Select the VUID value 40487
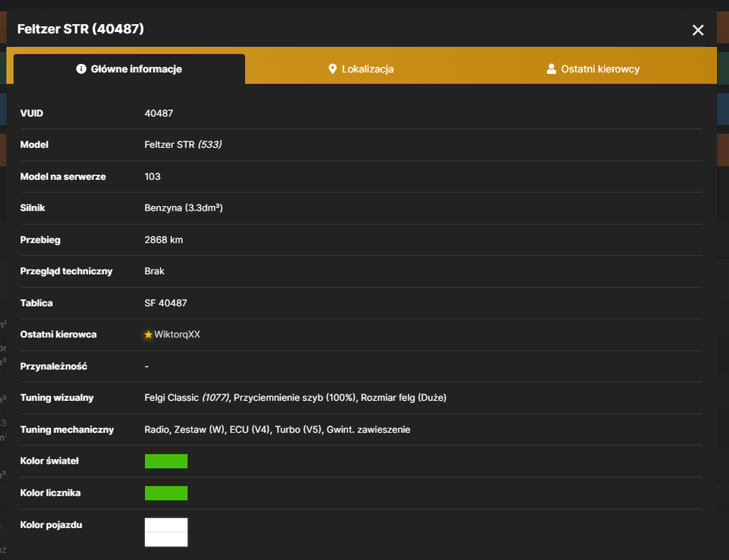This screenshot has width=729, height=560. 158,113
